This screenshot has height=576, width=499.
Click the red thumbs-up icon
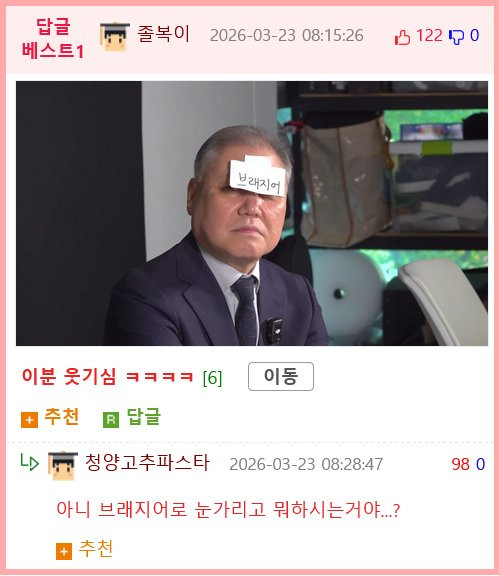(402, 37)
